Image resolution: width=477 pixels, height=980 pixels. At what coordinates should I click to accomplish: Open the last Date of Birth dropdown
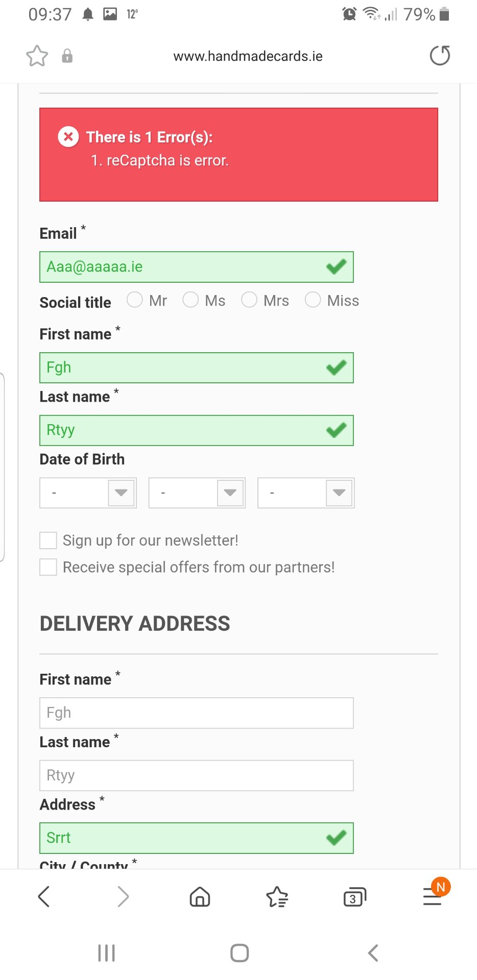point(306,493)
